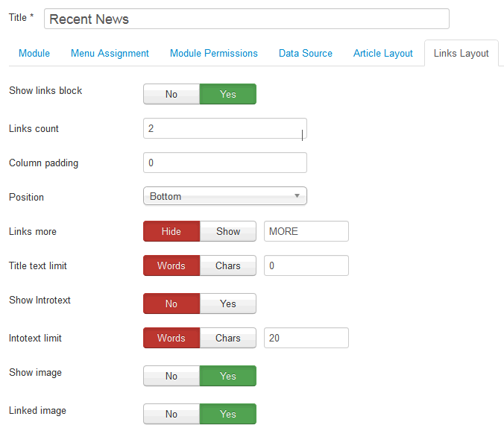The height and width of the screenshot is (431, 504).
Task: Click the Show links block label
Action: click(45, 91)
